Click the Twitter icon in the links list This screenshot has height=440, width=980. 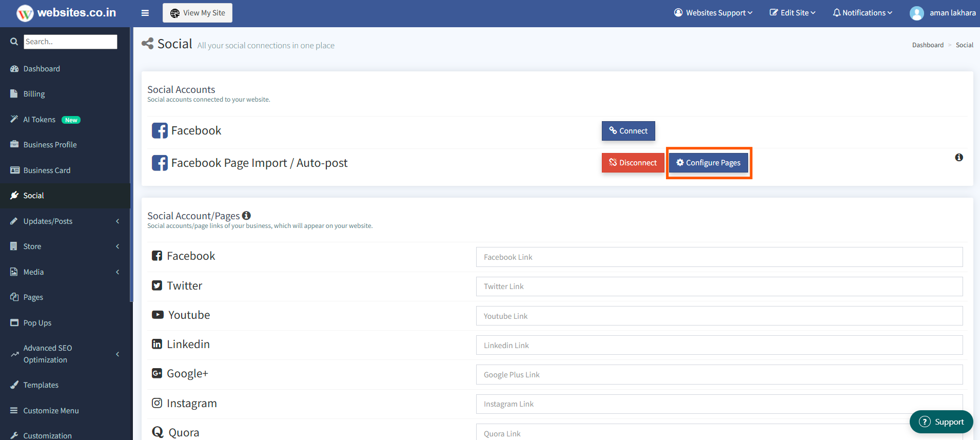click(x=157, y=285)
